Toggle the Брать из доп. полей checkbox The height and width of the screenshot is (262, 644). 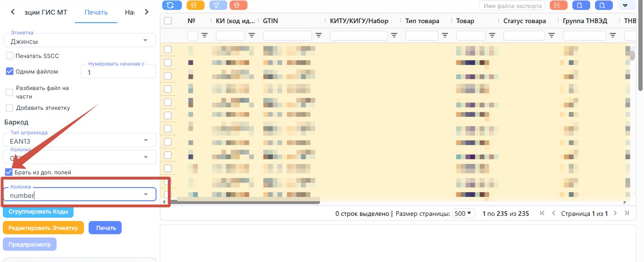pyautogui.click(x=9, y=172)
